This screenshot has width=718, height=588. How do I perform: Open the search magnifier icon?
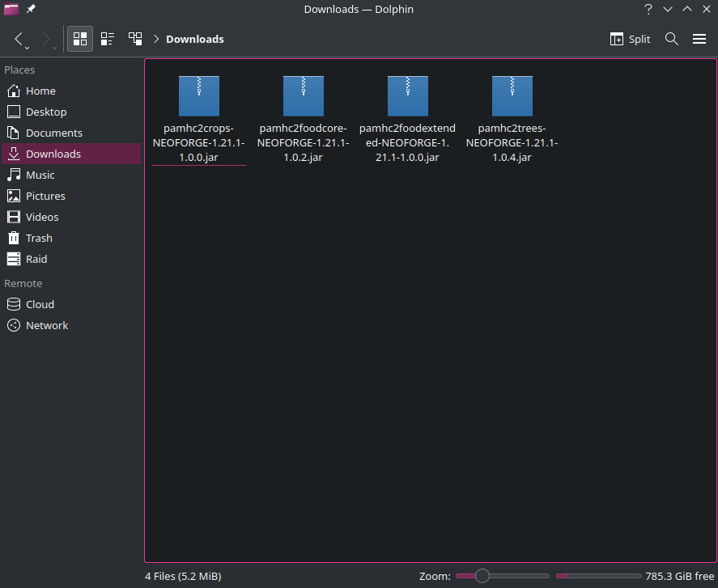(x=671, y=39)
